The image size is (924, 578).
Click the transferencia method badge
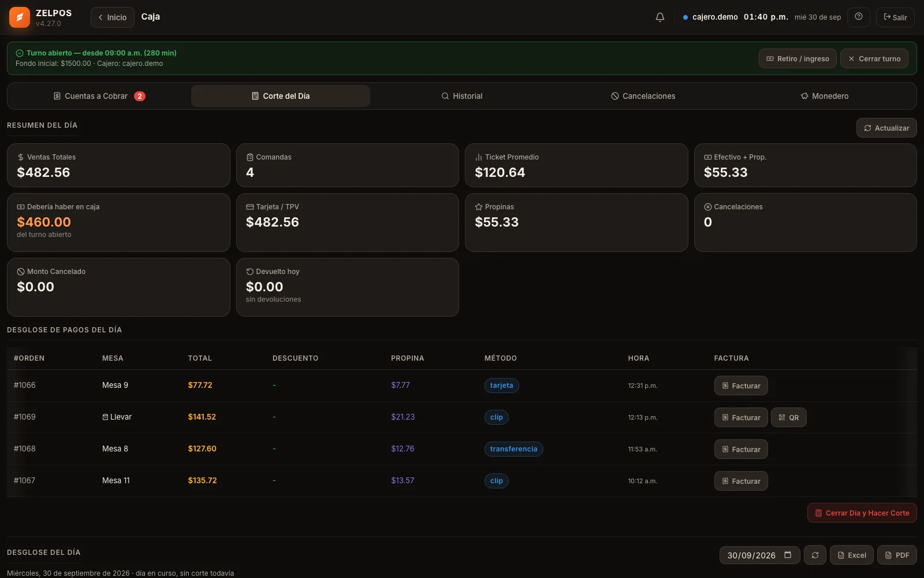tap(513, 449)
